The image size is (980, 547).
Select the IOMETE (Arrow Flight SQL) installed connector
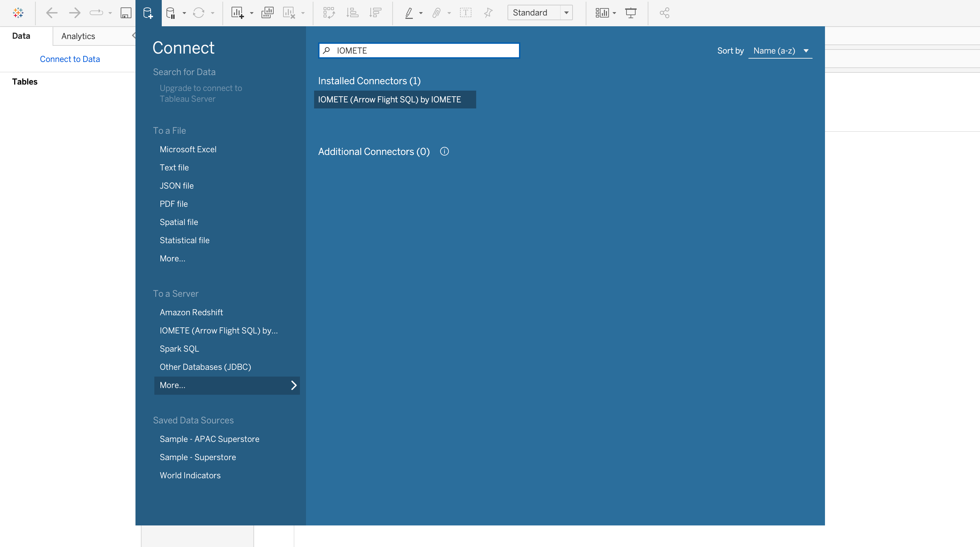[395, 99]
